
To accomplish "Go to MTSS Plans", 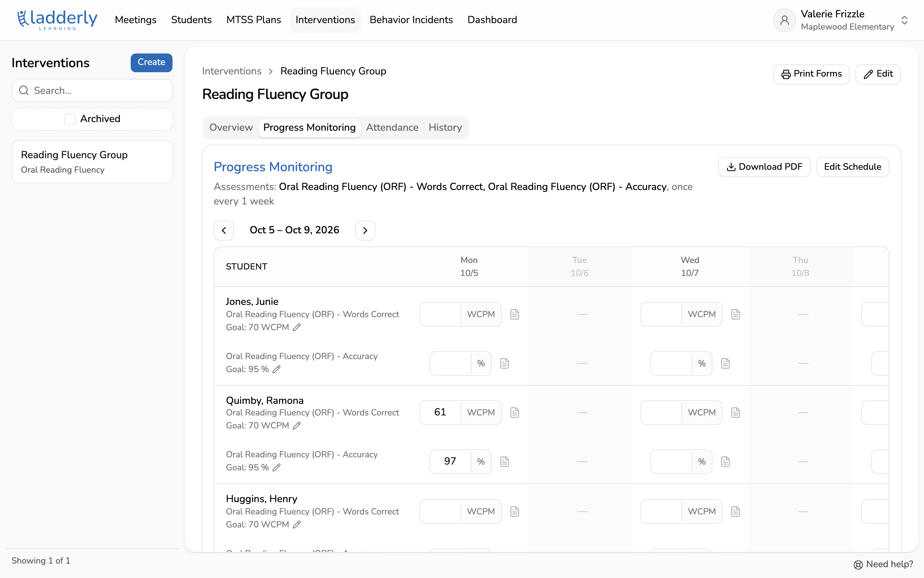I will 254,20.
